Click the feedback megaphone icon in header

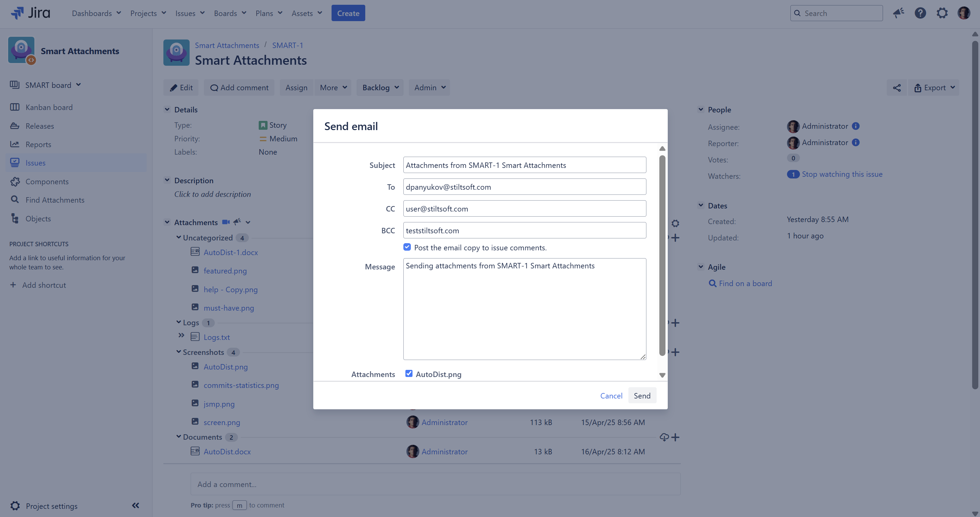(x=899, y=13)
